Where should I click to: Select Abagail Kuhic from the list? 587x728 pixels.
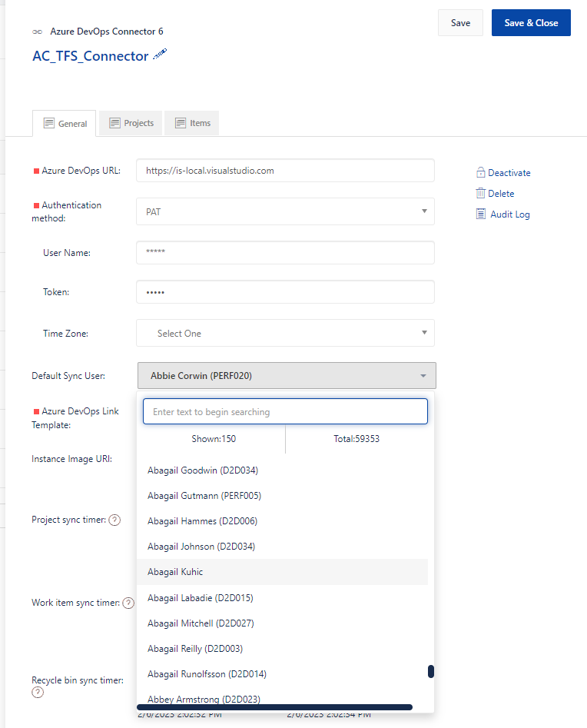coord(282,572)
